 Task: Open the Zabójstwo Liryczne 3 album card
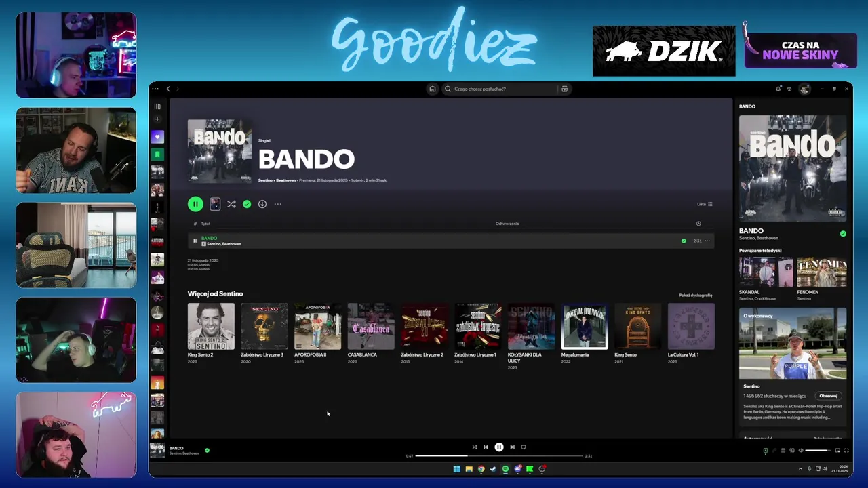pos(264,334)
